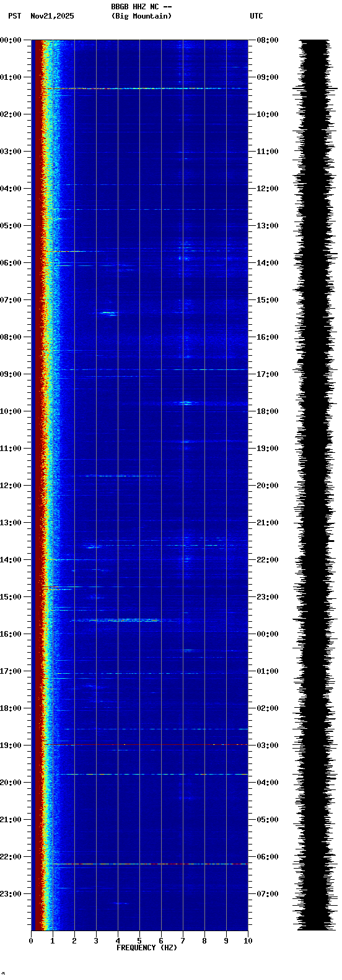Select the UTC axis label "06:00"
Image resolution: width=342 pixels, height=980 pixels.
click(x=268, y=857)
